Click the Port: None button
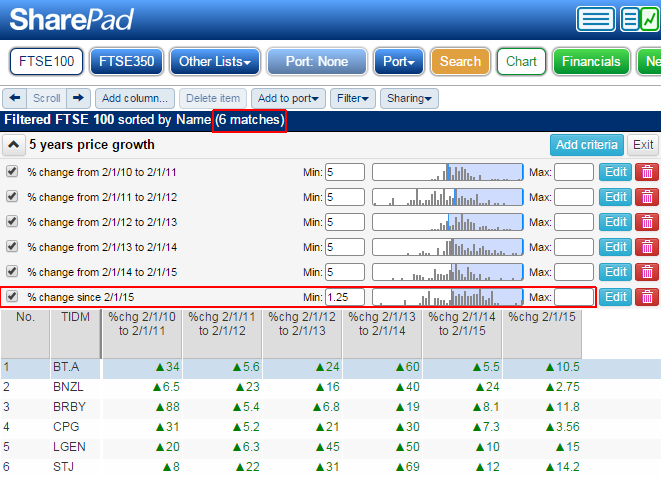This screenshot has width=661, height=477. (317, 62)
